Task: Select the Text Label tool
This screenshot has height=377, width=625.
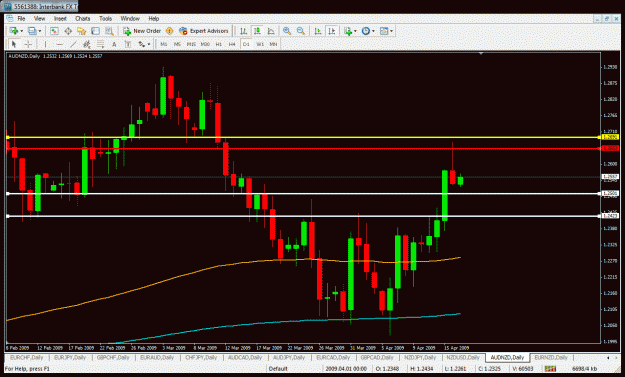Action: [128, 44]
